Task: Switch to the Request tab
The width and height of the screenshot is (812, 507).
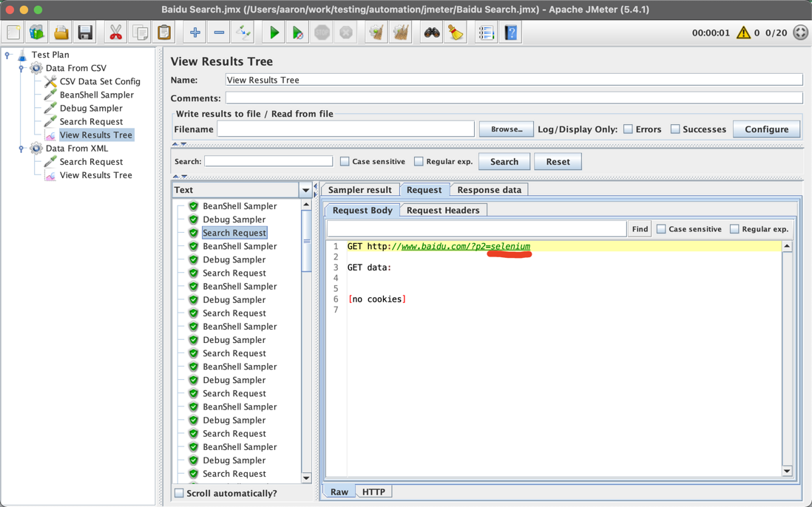Action: 424,190
